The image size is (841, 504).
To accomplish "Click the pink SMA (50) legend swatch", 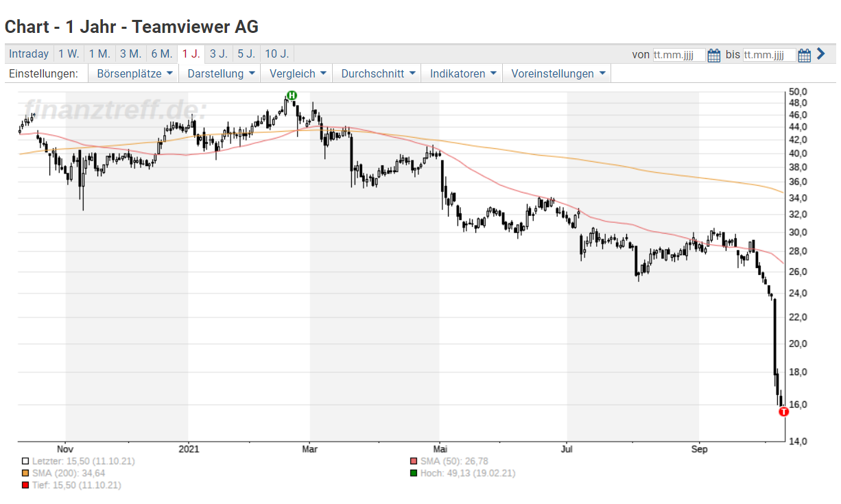I will pyautogui.click(x=413, y=461).
